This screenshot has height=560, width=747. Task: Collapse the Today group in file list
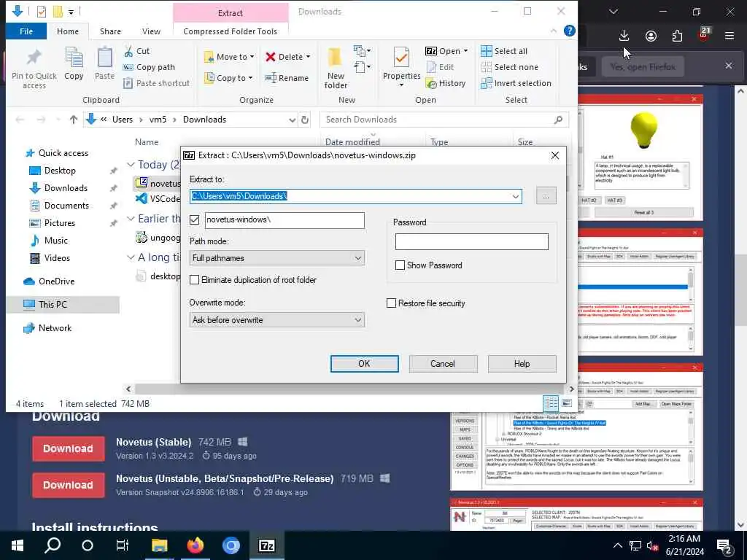click(x=131, y=164)
